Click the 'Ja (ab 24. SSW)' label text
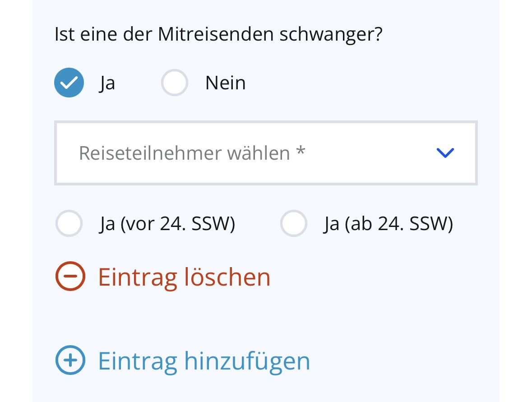Screen dimensions: 532x402 [388, 224]
